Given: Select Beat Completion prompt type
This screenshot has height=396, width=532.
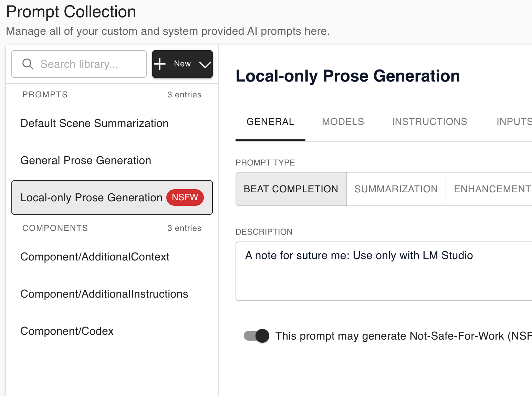Looking at the screenshot, I should click(291, 189).
